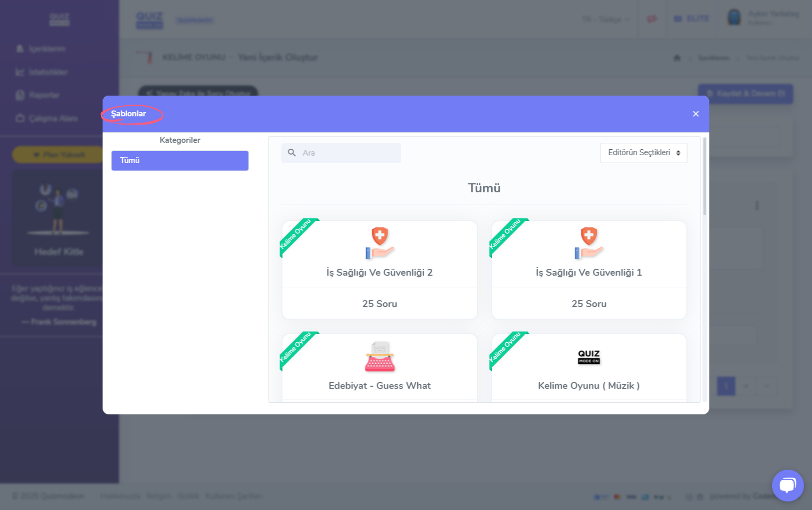
Task: Select Kelime Oyunu ( Müzik ) template
Action: tap(589, 386)
